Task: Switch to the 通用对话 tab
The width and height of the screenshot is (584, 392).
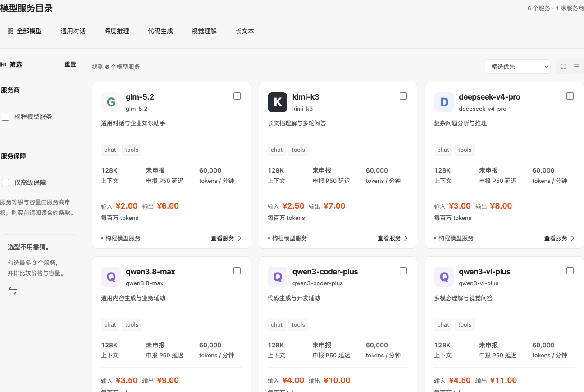Action: click(73, 31)
